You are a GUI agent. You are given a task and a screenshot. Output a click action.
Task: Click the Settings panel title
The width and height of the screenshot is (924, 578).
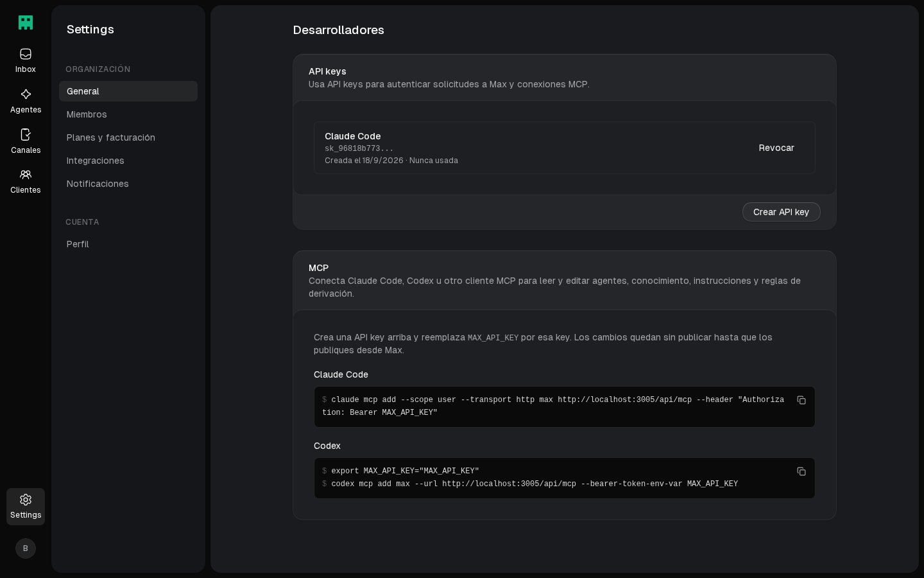click(x=90, y=30)
